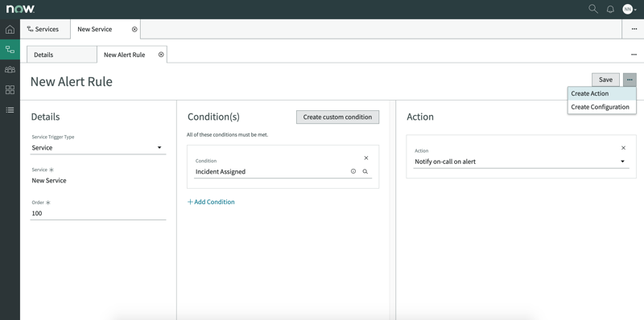Image resolution: width=644 pixels, height=320 pixels.
Task: Click 'All of these conditions must be met' text
Action: tap(227, 134)
